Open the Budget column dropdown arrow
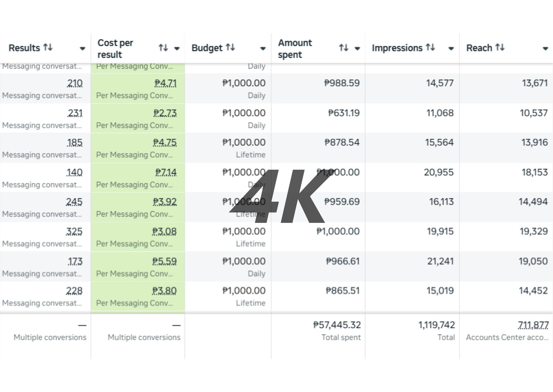This screenshot has width=553, height=392. 263,49
